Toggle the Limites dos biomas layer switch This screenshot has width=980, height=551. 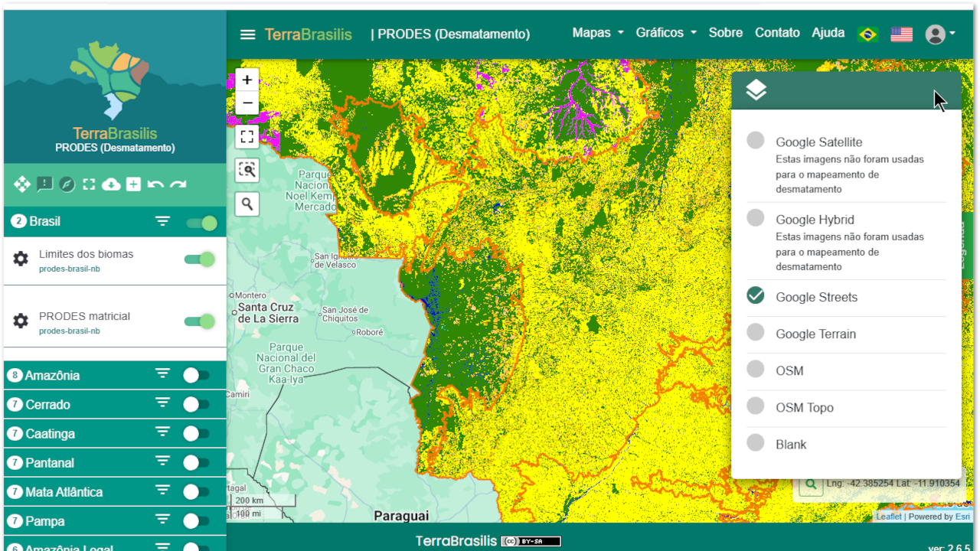point(199,259)
